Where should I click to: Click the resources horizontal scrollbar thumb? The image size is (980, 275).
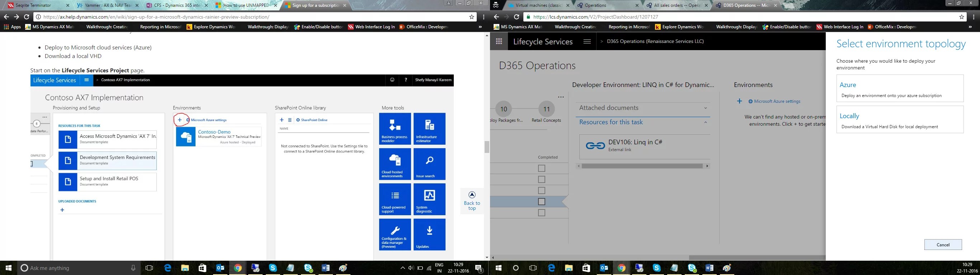(x=642, y=166)
